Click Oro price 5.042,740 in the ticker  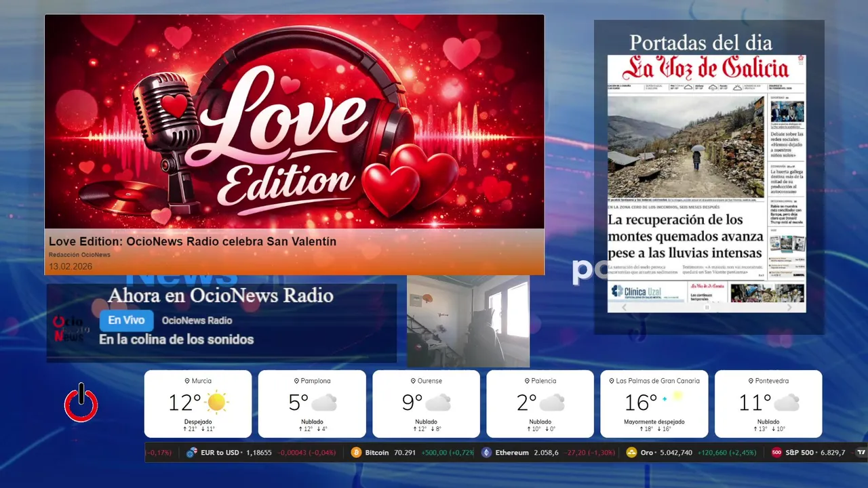(x=675, y=452)
